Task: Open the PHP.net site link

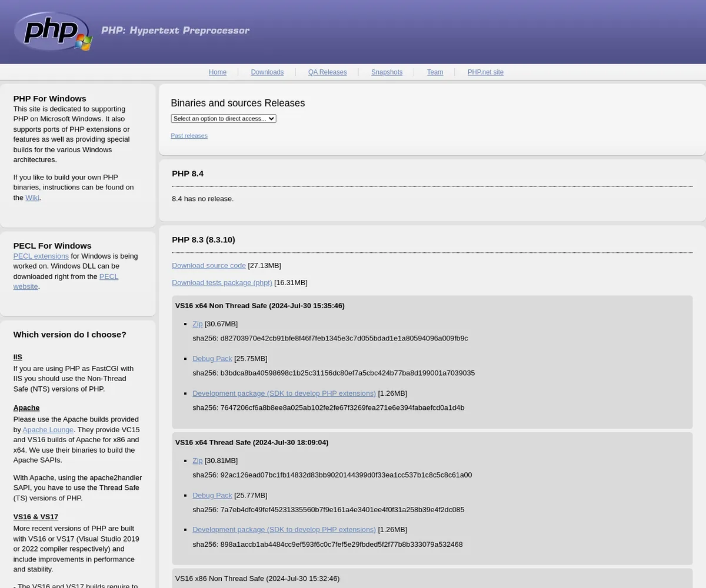Action: pyautogui.click(x=485, y=72)
